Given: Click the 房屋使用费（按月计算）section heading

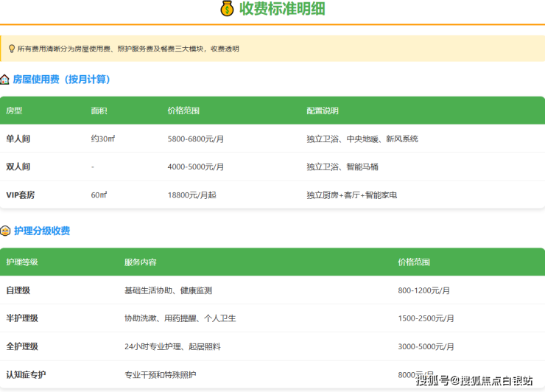Looking at the screenshot, I should [x=62, y=80].
